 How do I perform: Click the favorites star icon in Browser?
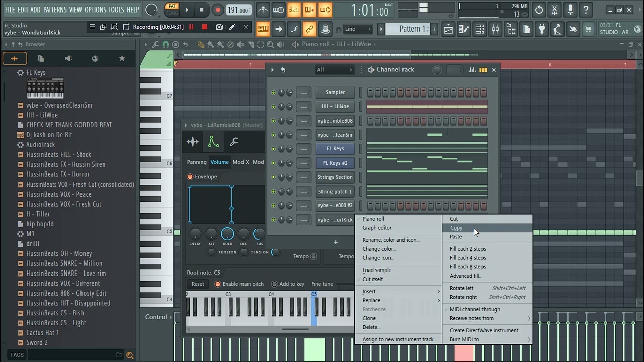[122, 59]
